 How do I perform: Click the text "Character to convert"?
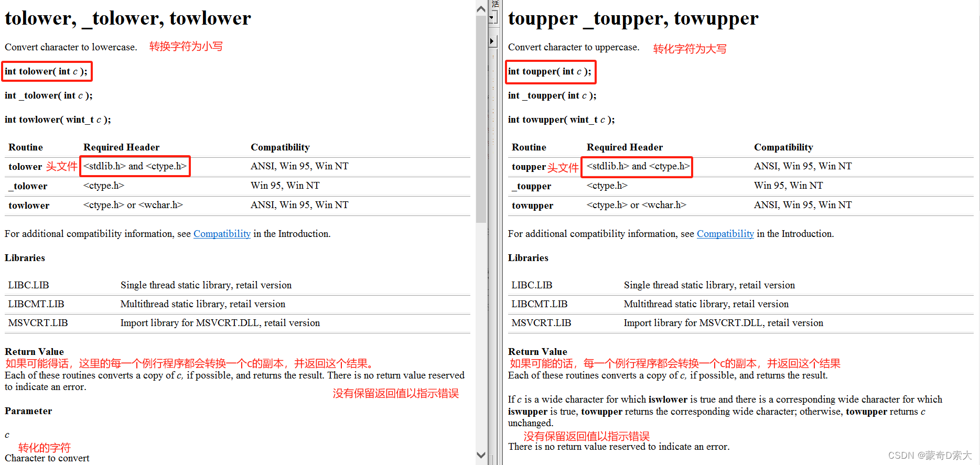47,458
